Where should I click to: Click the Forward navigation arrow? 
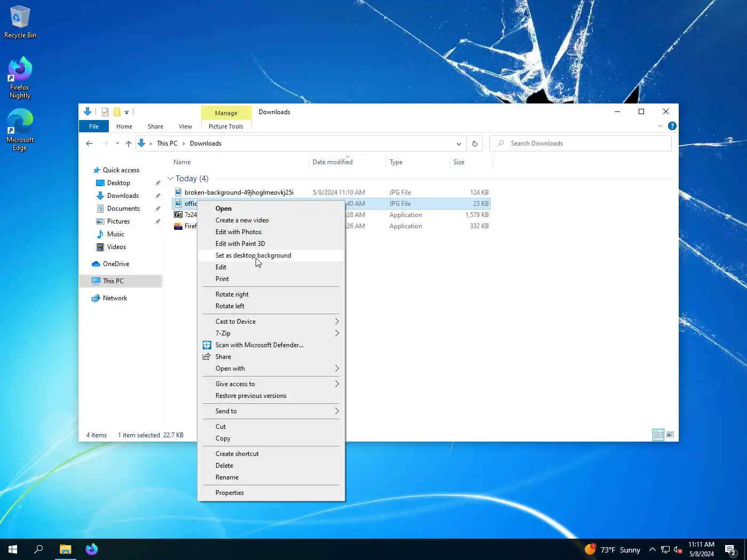(x=105, y=143)
